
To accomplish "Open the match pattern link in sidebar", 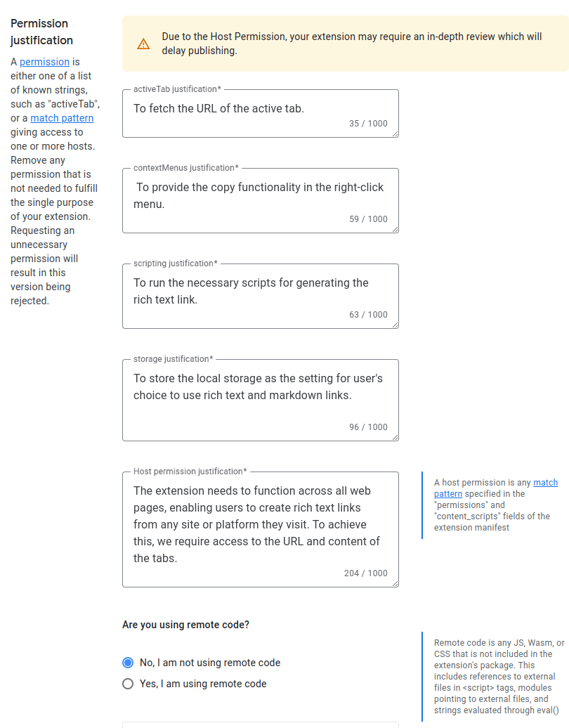I will click(x=62, y=118).
